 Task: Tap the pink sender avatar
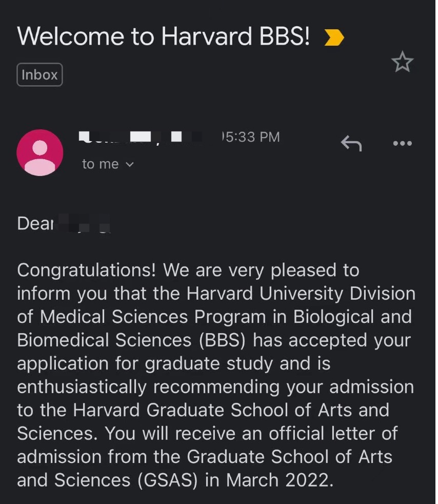(x=40, y=152)
